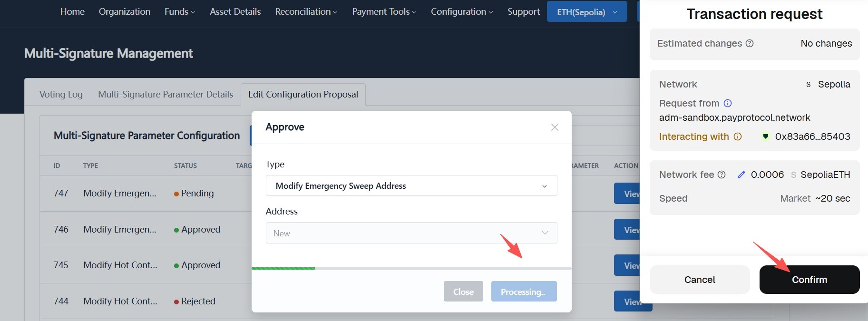
Task: Expand the Payment Tools menu
Action: click(x=384, y=11)
